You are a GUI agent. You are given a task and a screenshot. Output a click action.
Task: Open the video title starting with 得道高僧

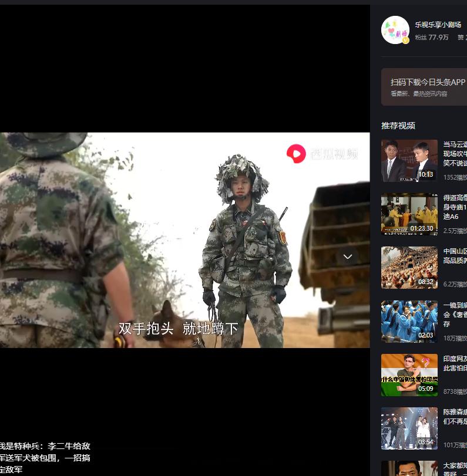click(455, 207)
